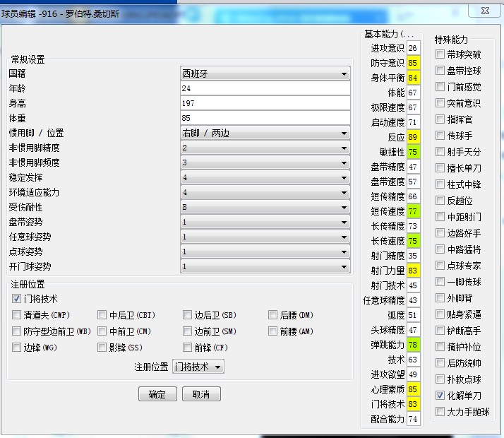This screenshot has width=504, height=438.
Task: Close the 球员编辑 dialog window
Action: tap(485, 11)
